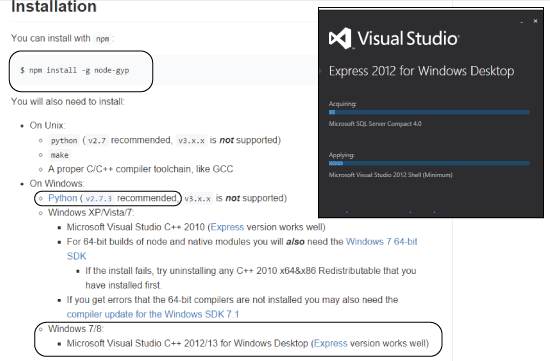Click the python code label under Unix
The image size is (550, 361).
click(64, 140)
